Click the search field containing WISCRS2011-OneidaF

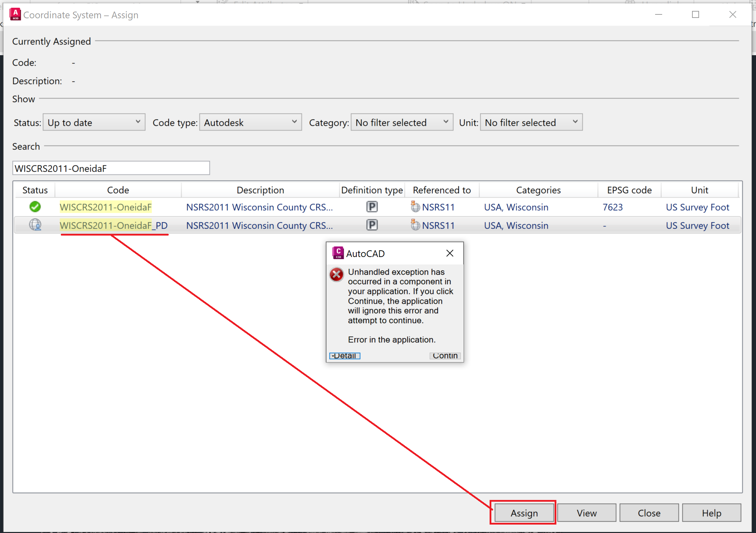coord(111,168)
